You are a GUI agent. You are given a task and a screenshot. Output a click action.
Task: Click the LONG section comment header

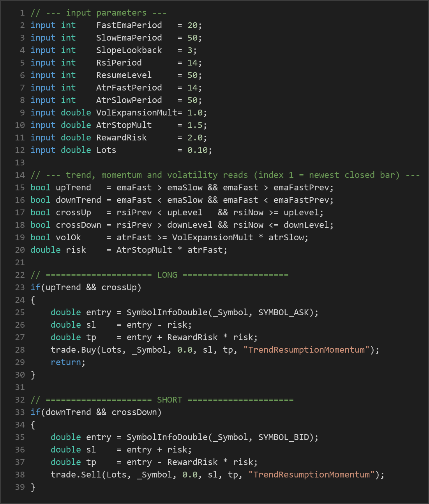click(x=160, y=275)
